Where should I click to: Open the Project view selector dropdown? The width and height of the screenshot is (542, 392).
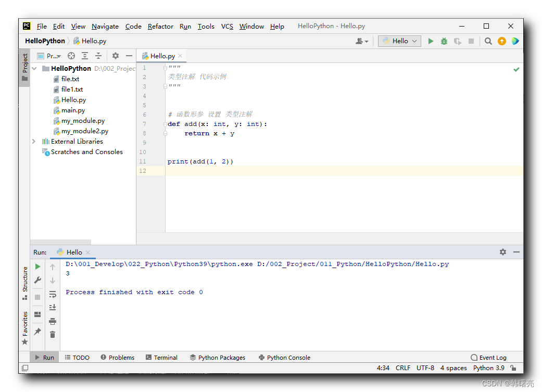(49, 56)
